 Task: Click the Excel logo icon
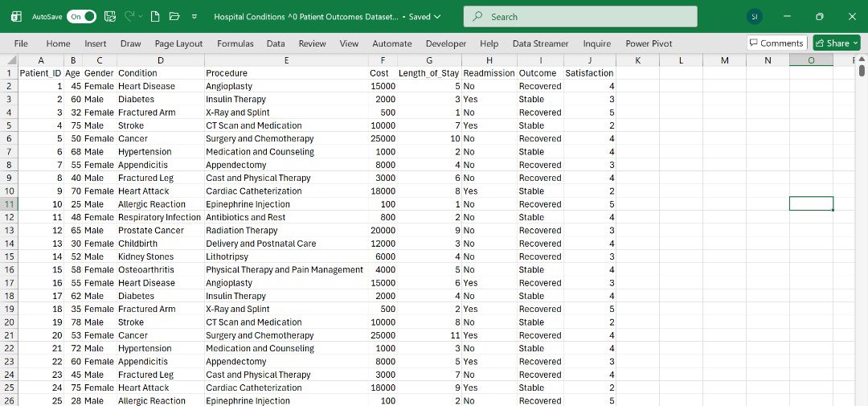(17, 17)
